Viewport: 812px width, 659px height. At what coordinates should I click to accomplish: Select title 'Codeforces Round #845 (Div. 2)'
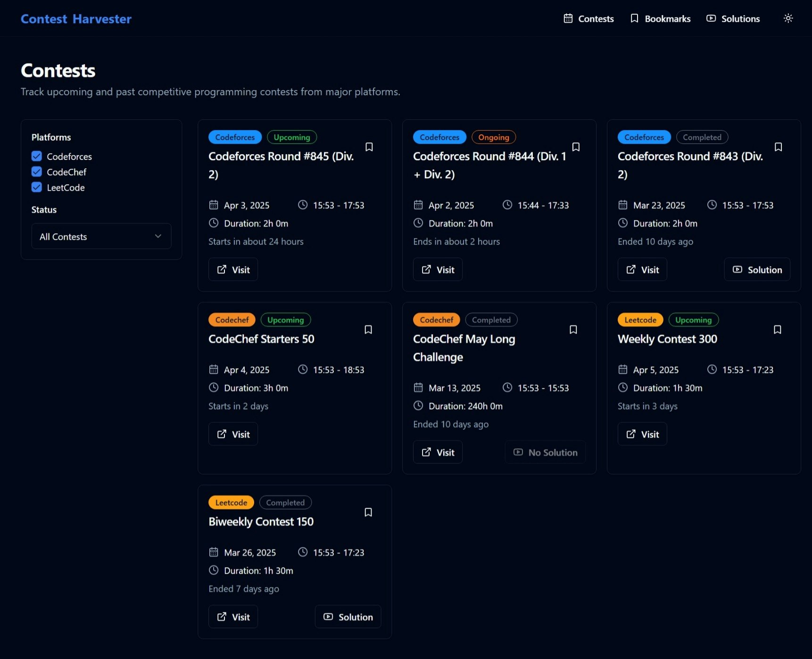pyautogui.click(x=281, y=165)
